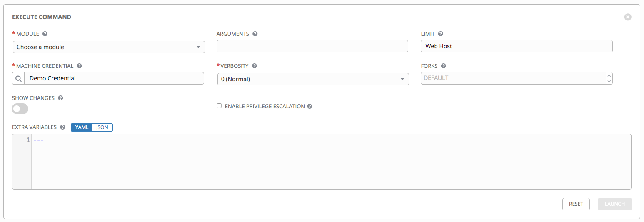The image size is (644, 222).
Task: Open the LIMIT help tooltip icon
Action: [x=440, y=34]
